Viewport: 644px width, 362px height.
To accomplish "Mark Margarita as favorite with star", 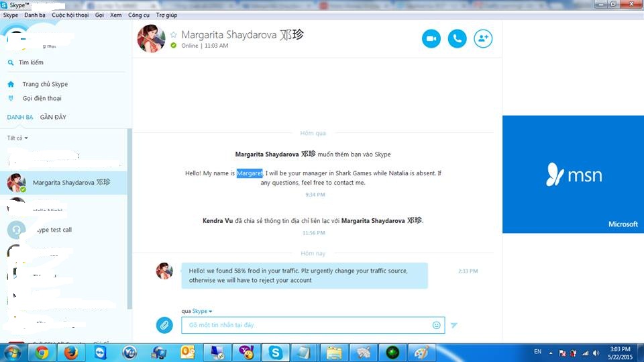I will 174,34.
